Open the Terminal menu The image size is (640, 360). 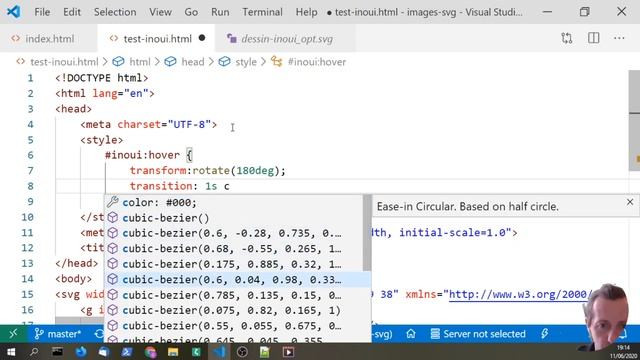pos(262,12)
